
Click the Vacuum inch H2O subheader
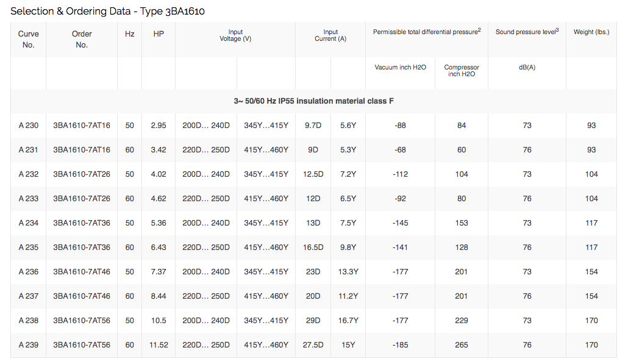point(400,68)
